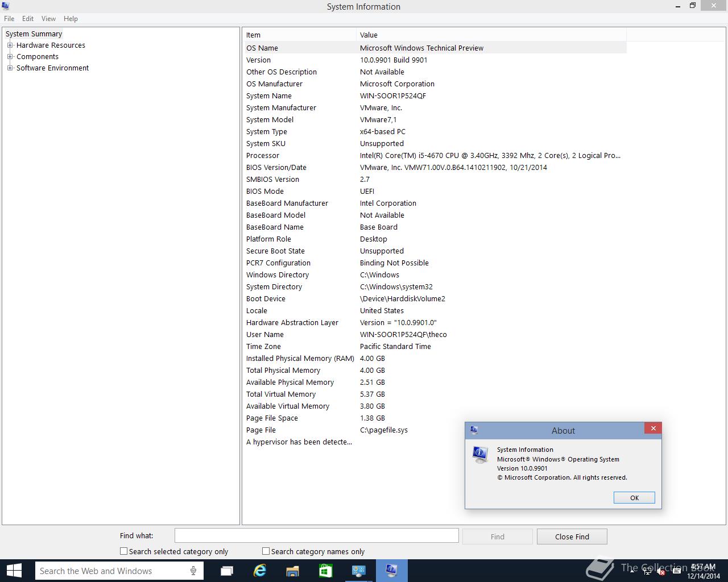Image resolution: width=728 pixels, height=582 pixels.
Task: Enable Search category names only checkbox
Action: coord(266,551)
